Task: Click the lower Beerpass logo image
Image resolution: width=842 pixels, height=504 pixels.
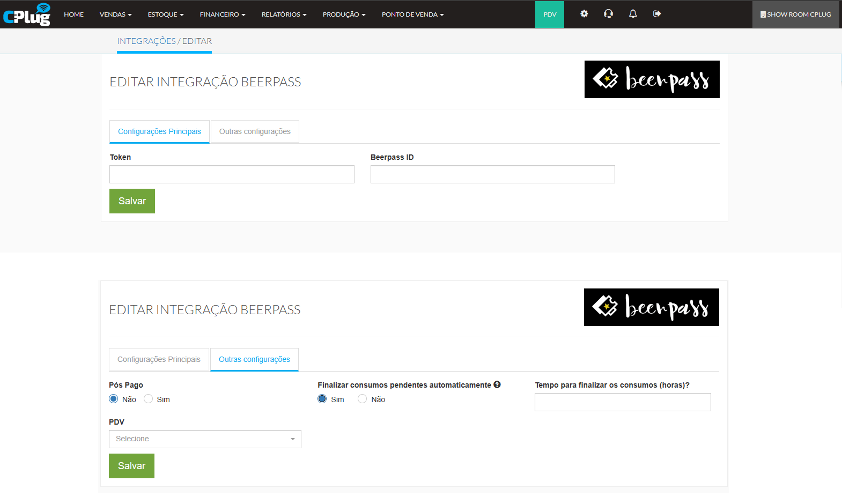Action: pyautogui.click(x=651, y=307)
